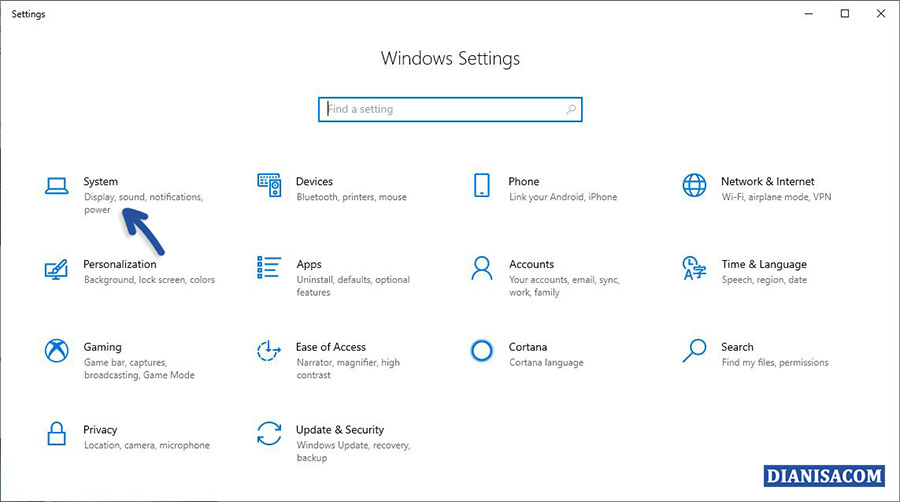Screen dimensions: 900x502
Task: Click the Privacy padlock icon
Action: 56,434
